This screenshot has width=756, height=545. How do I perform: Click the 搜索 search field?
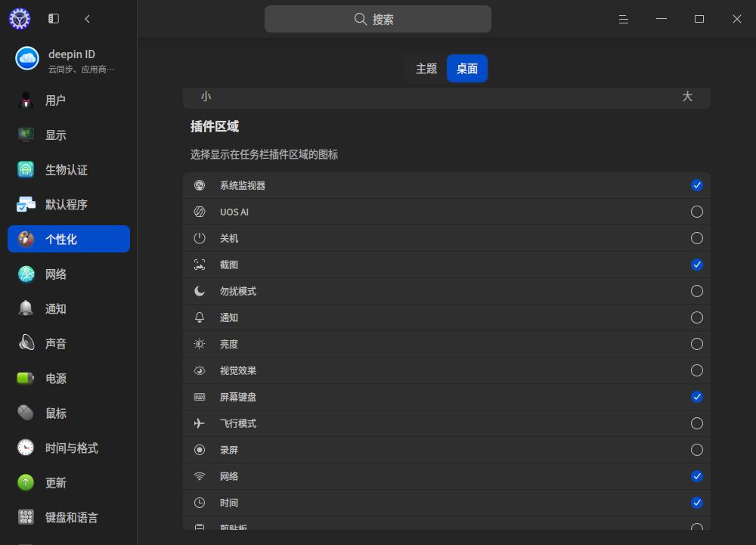378,19
